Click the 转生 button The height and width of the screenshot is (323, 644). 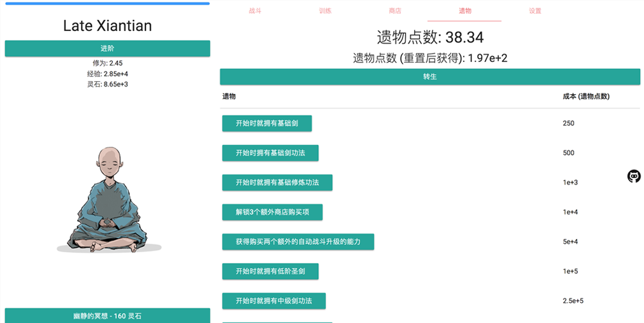coord(430,77)
